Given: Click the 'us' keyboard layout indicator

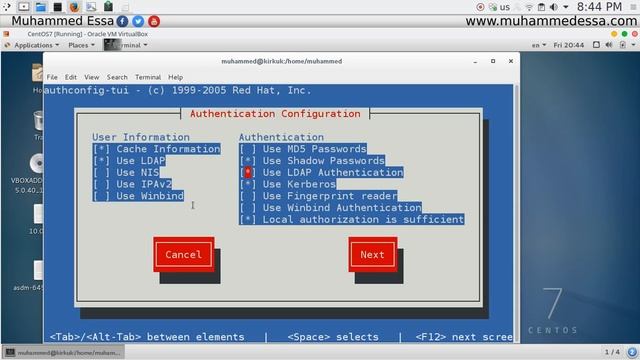Looking at the screenshot, I should tap(505, 7).
